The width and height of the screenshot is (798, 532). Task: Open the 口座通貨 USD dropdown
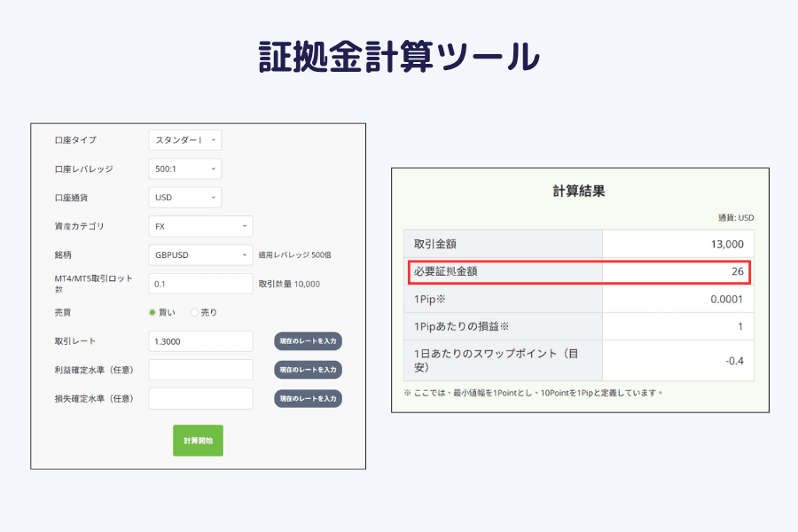coord(184,198)
